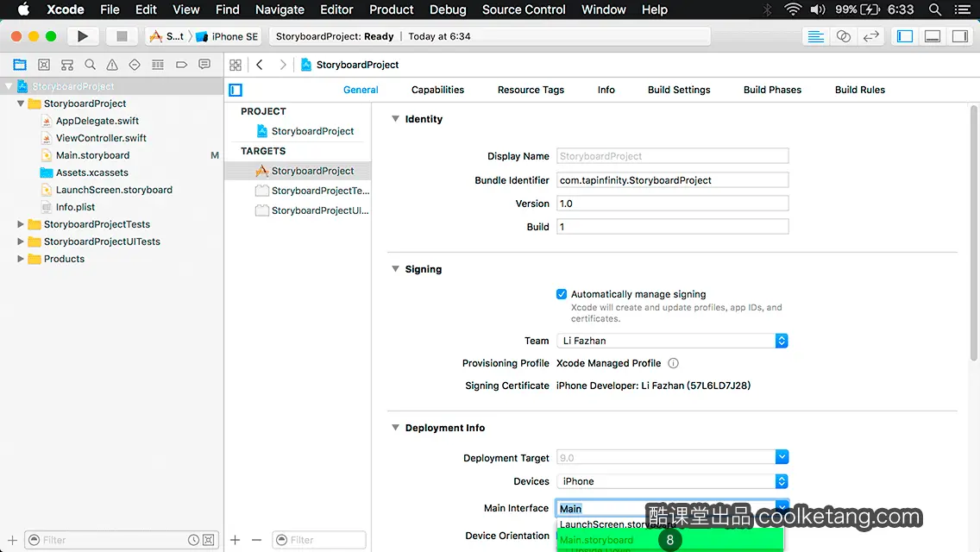Add a new target with the plus button
The width and height of the screenshot is (980, 552).
(235, 540)
